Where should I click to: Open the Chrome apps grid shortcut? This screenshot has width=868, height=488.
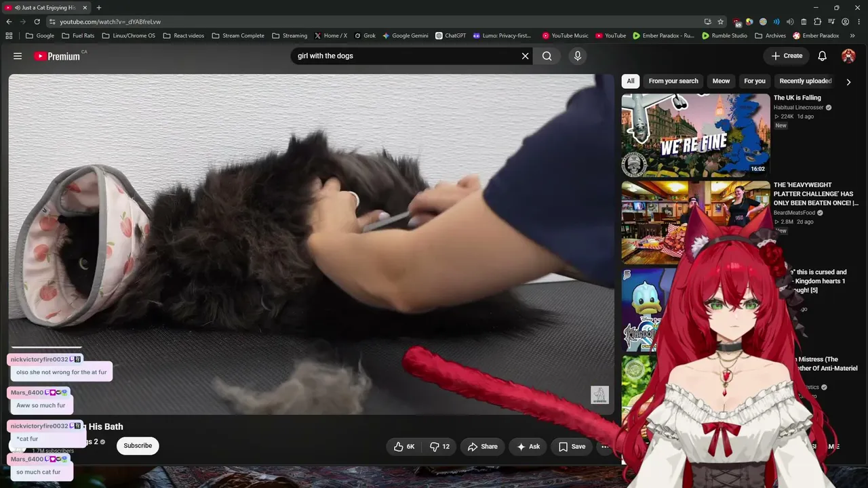click(x=9, y=36)
